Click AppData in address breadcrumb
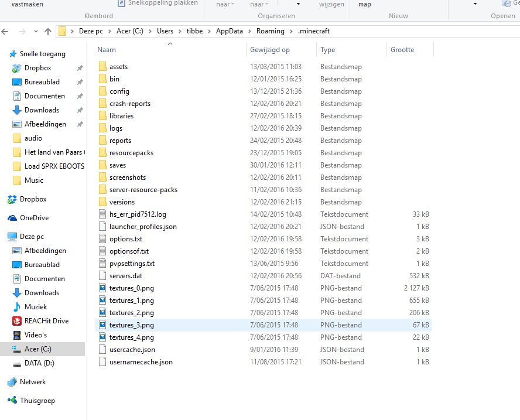 coord(229,31)
